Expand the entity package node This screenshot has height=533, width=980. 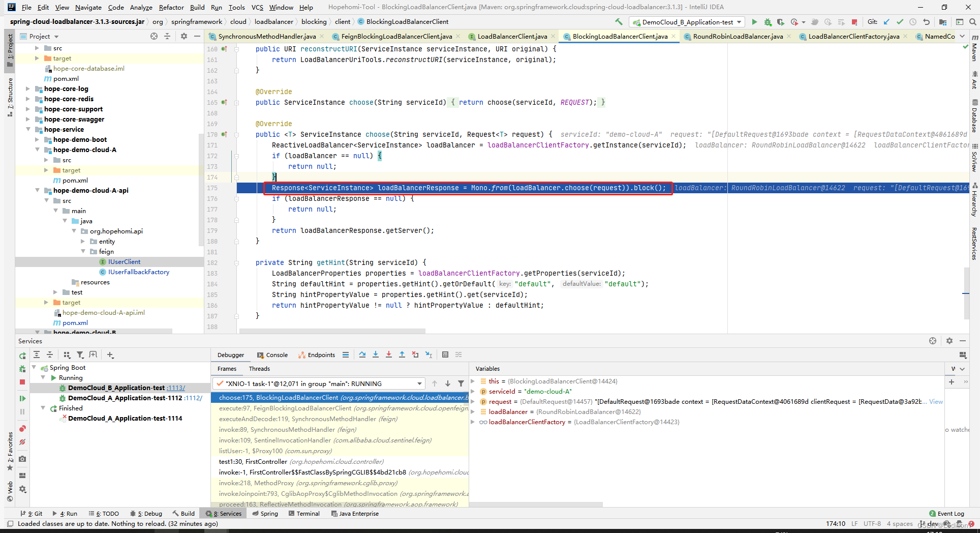[83, 241]
